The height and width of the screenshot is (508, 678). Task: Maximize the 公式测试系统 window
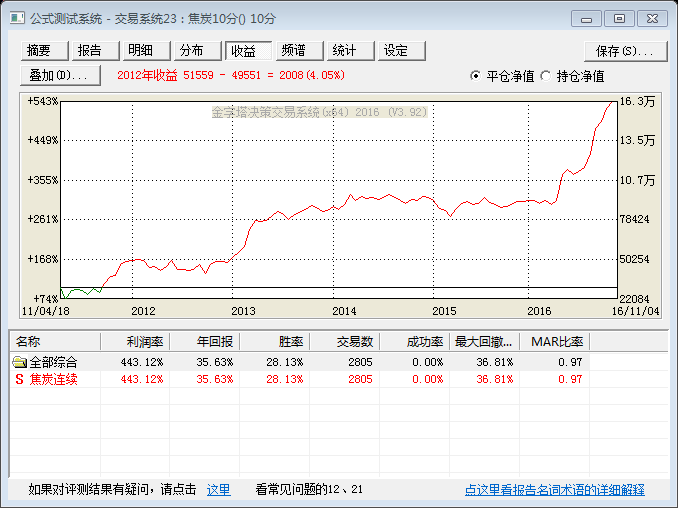619,19
